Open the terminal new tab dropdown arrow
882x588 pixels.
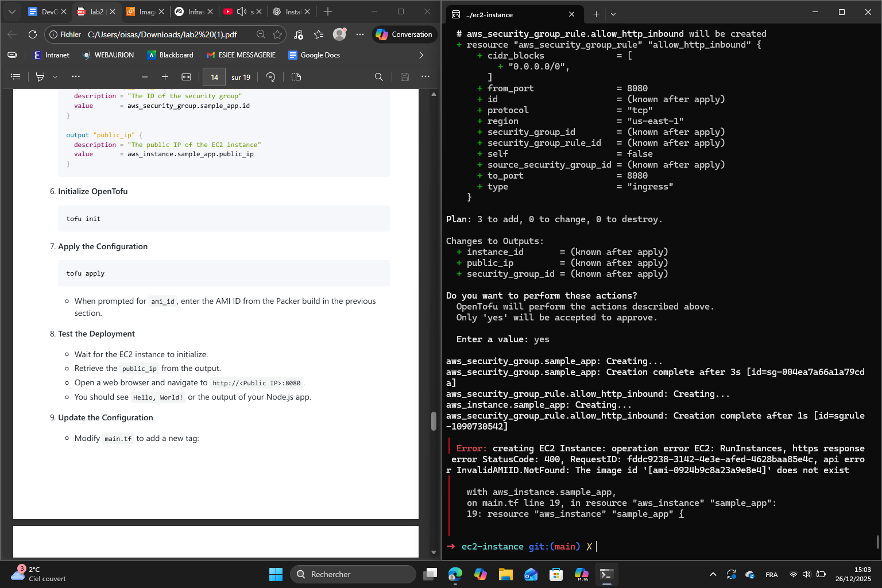pyautogui.click(x=613, y=14)
